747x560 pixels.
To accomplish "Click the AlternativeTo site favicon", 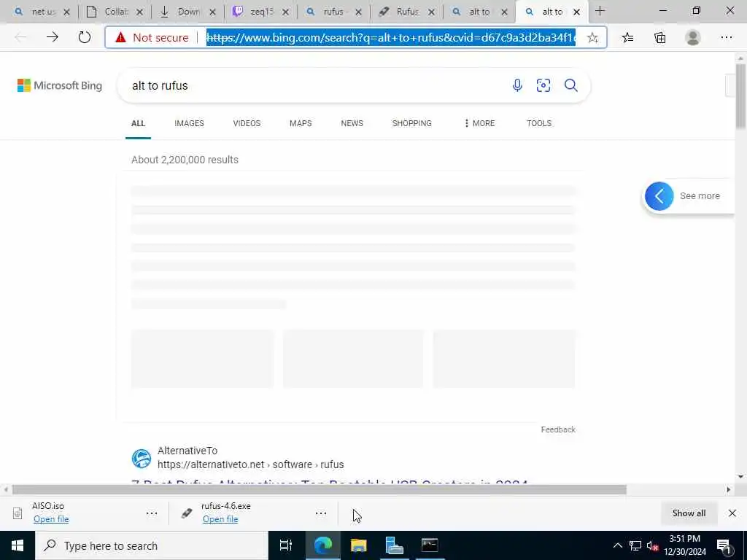I will pyautogui.click(x=141, y=459).
